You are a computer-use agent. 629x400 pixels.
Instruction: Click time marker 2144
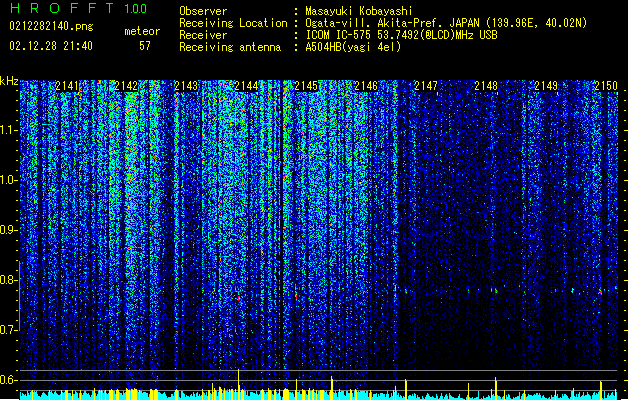coord(246,86)
